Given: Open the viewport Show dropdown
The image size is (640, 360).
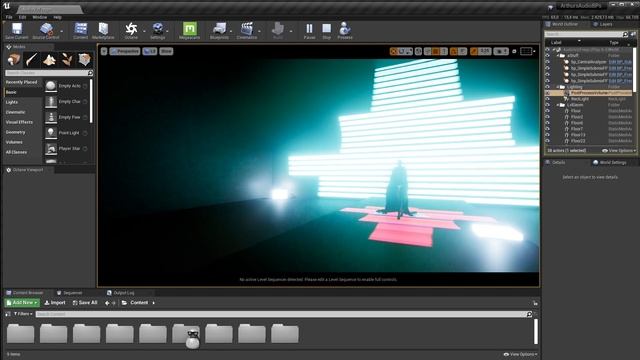Looking at the screenshot, I should tap(166, 51).
